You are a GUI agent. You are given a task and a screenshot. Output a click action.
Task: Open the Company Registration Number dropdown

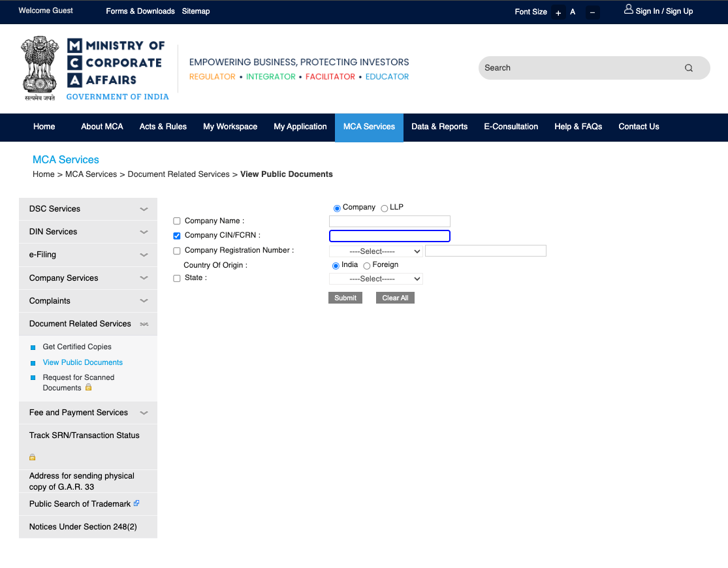(x=375, y=251)
